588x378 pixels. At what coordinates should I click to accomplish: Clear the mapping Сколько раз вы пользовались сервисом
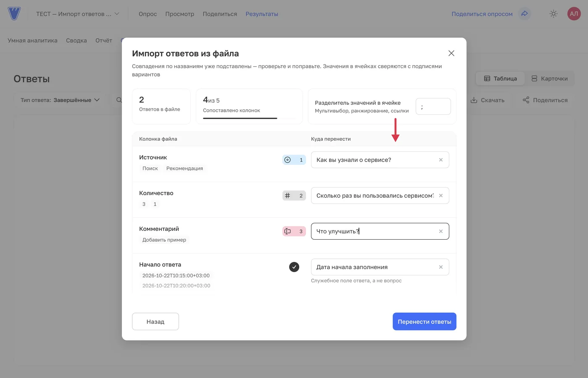tap(441, 196)
